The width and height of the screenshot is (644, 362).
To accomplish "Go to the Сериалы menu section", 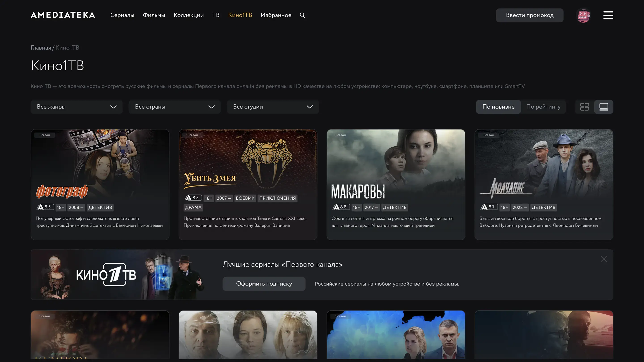I will (122, 15).
